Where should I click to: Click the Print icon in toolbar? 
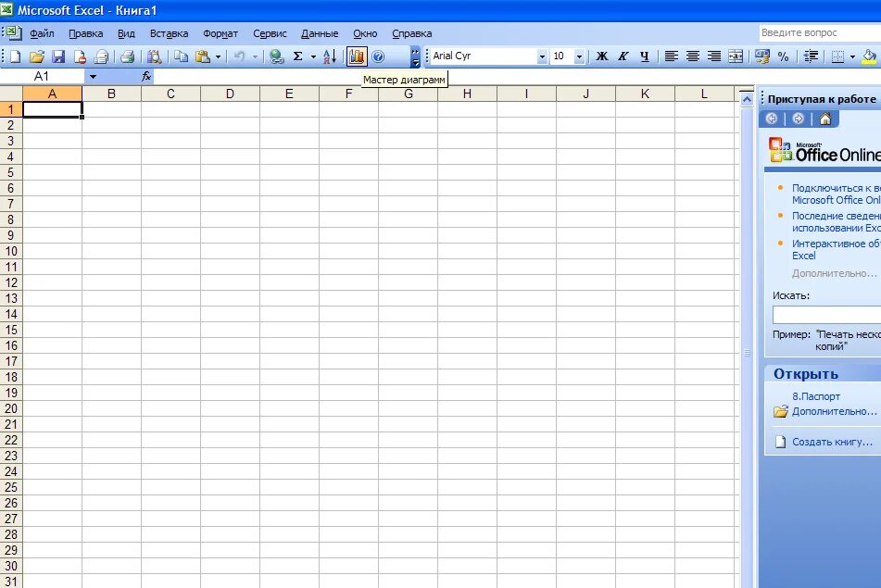[x=128, y=56]
